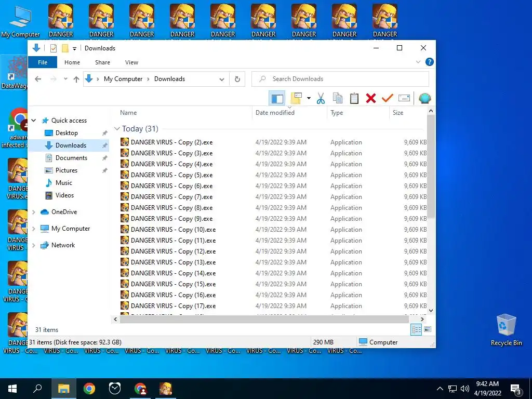The image size is (532, 399).
Task: Open the notification center icon
Action: [515, 389]
